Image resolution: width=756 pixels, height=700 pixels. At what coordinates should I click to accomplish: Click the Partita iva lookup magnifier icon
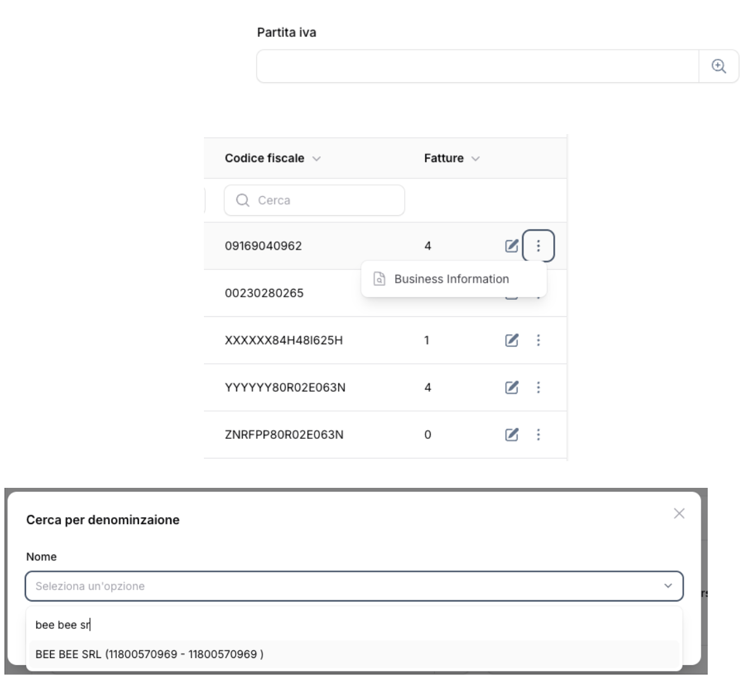(x=719, y=66)
